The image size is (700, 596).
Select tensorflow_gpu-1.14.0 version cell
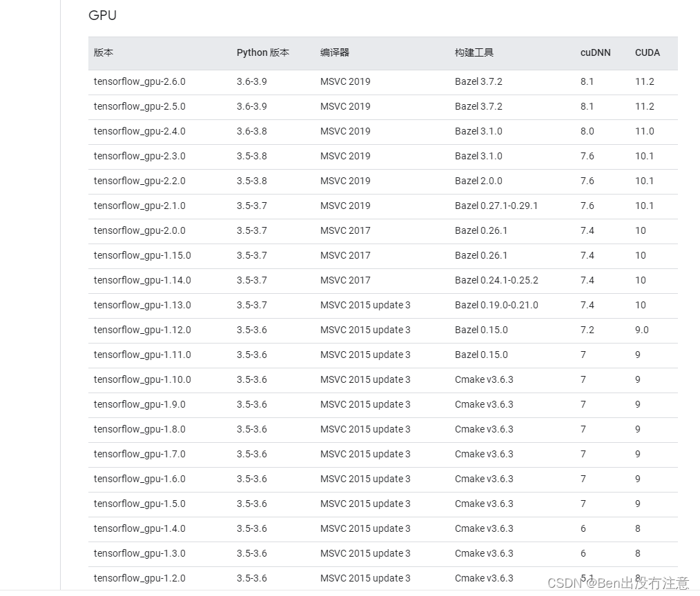[142, 281]
